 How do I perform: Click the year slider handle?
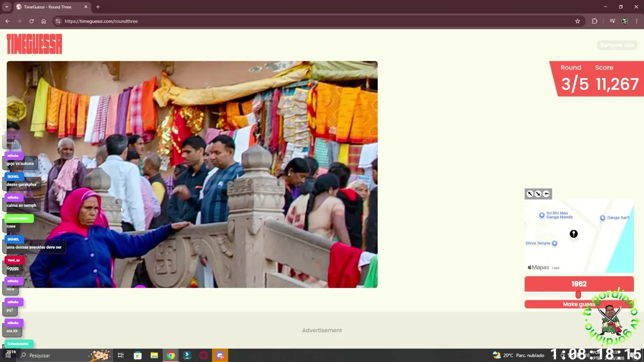pyautogui.click(x=578, y=295)
